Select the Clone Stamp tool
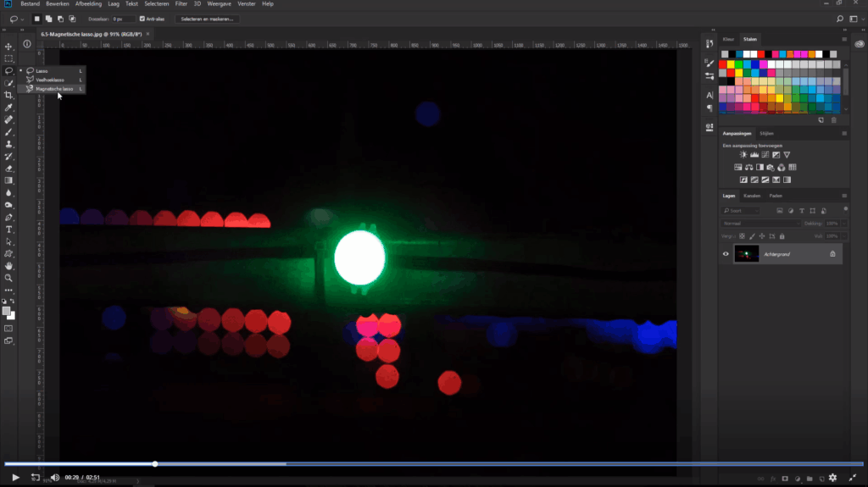 coord(8,144)
